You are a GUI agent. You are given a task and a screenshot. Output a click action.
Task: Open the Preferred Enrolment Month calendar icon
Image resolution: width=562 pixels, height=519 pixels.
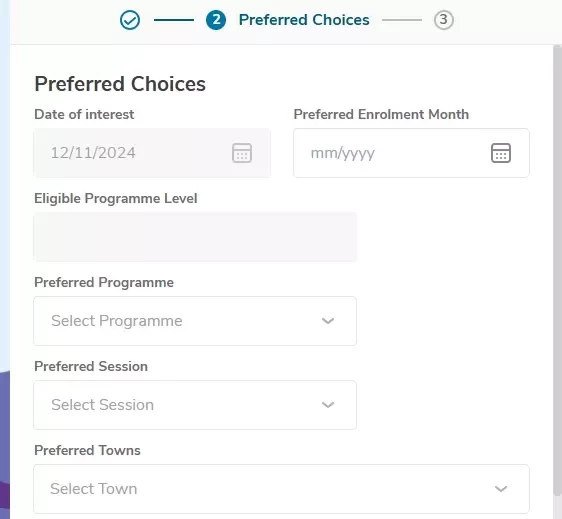tap(501, 153)
